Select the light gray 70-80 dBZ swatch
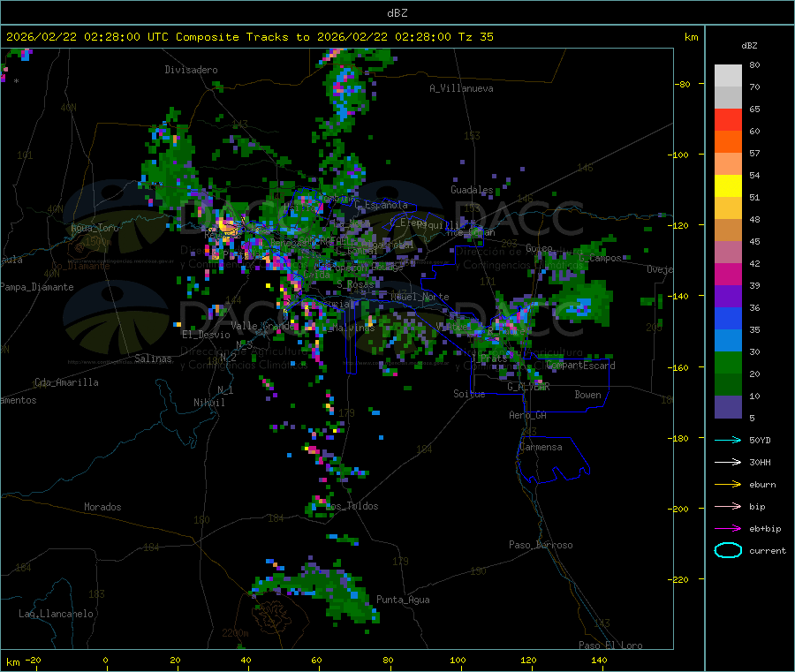This screenshot has height=672, width=795. coord(728,76)
